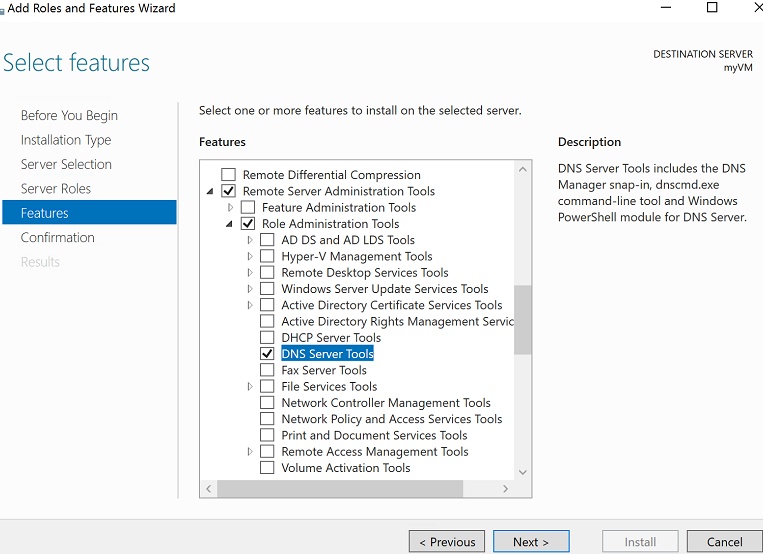The image size is (763, 554).
Task: Go to Server Selection step
Action: (66, 165)
